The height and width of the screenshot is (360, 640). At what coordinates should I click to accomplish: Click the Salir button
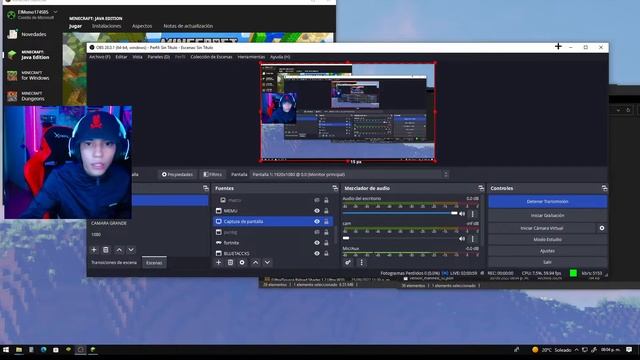tap(547, 262)
